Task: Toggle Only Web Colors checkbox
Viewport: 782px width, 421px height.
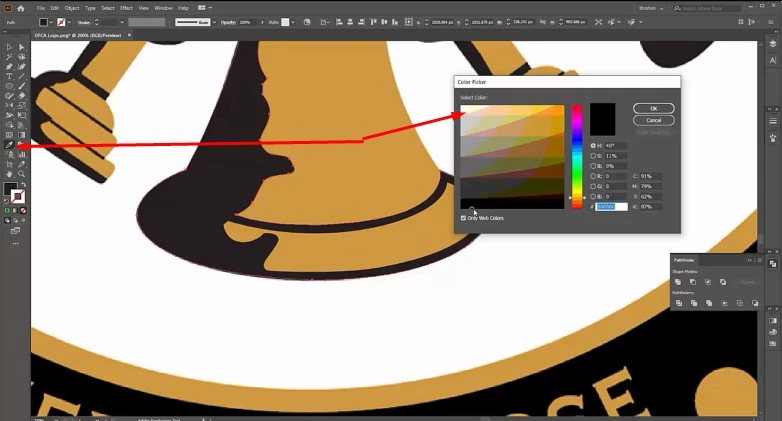Action: [463, 218]
